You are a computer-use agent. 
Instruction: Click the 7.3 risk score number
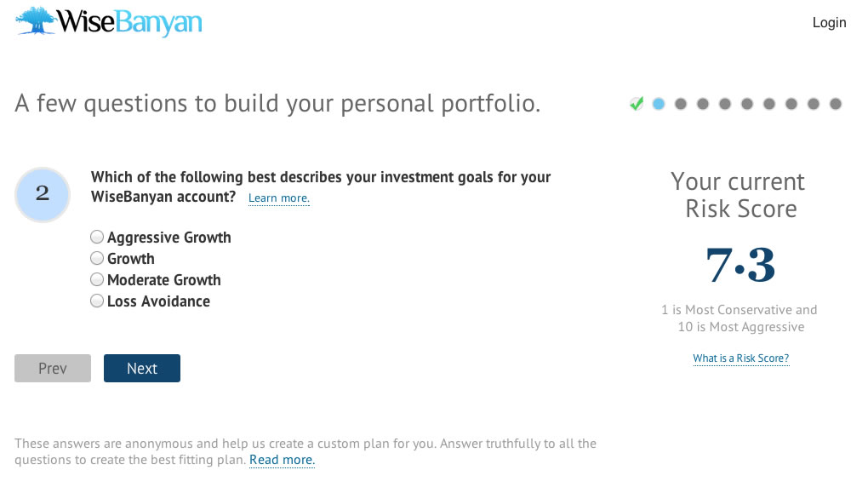point(740,265)
